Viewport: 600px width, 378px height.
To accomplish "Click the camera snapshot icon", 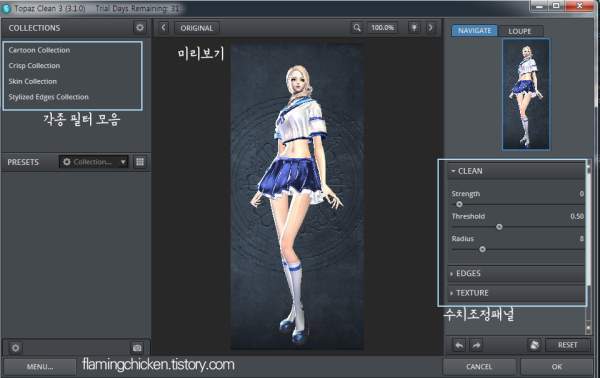I will pos(137,348).
